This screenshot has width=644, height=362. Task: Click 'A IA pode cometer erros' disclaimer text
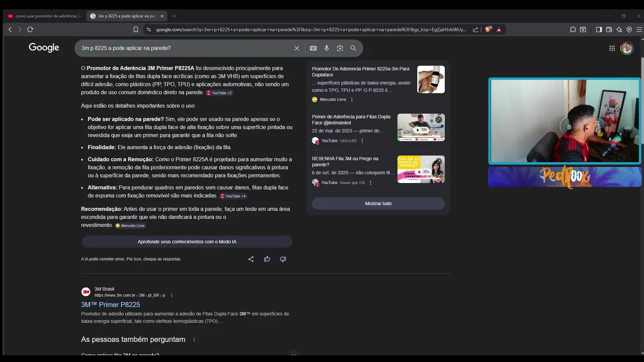point(131,259)
